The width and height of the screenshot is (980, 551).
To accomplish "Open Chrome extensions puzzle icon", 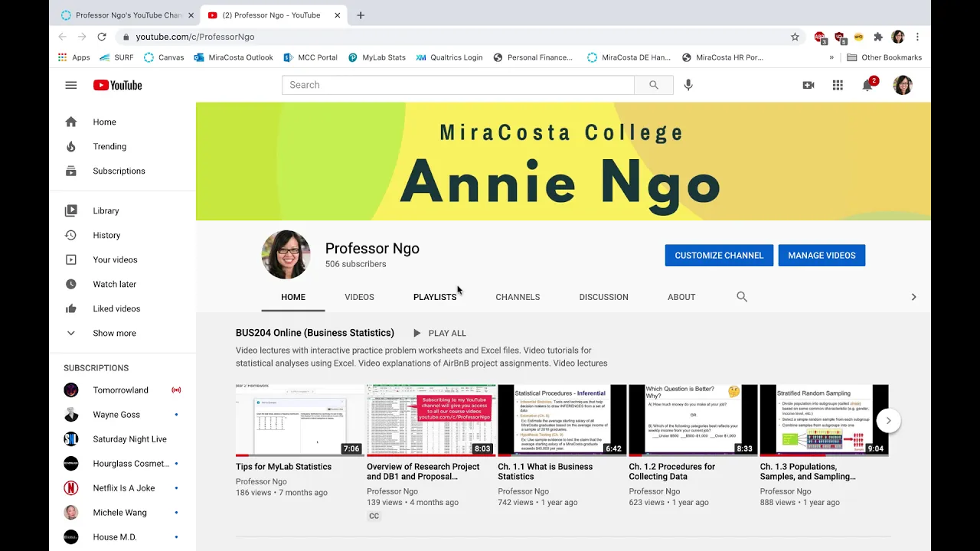I will [878, 37].
